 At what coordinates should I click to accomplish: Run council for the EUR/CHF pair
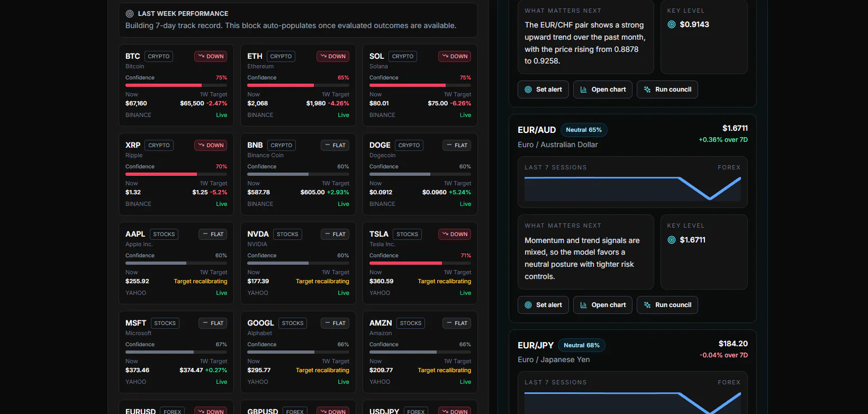(x=667, y=89)
